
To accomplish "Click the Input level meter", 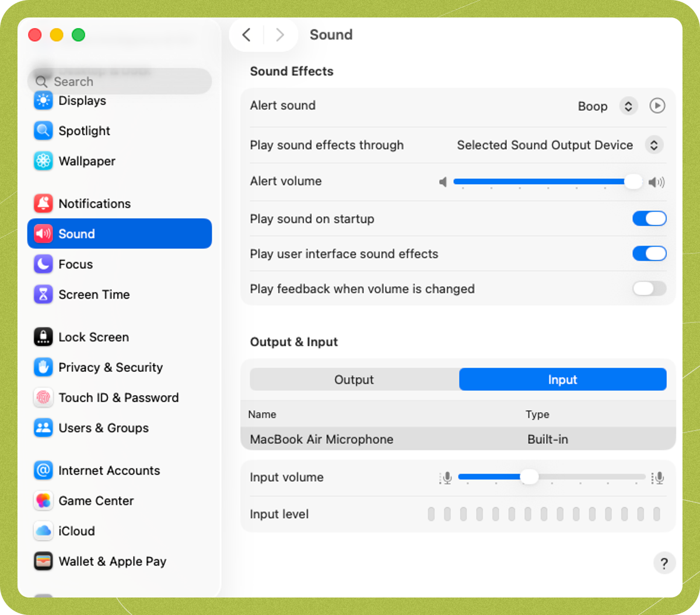I will coord(544,514).
